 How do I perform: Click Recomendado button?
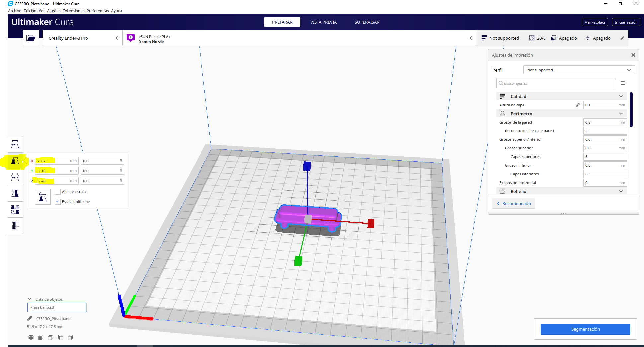point(514,203)
